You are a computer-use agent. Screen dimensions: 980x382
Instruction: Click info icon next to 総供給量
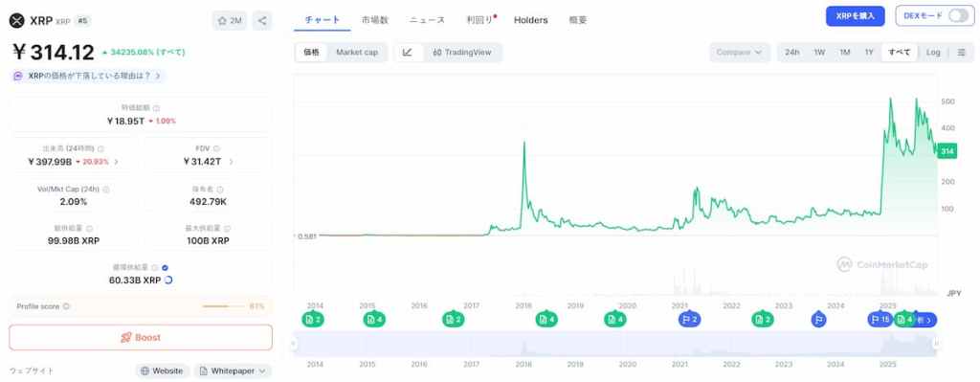[89, 229]
